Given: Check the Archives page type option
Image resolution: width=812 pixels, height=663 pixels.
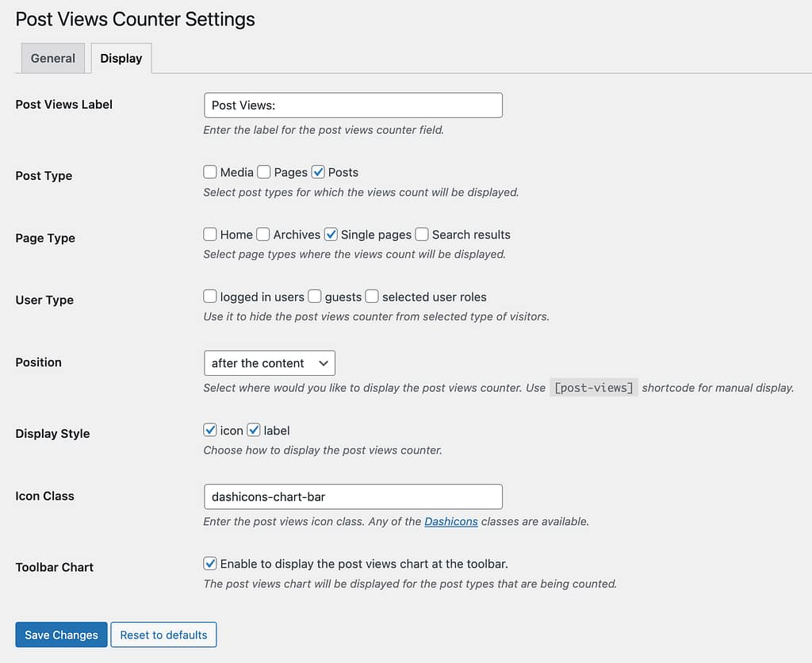Looking at the screenshot, I should (x=262, y=234).
